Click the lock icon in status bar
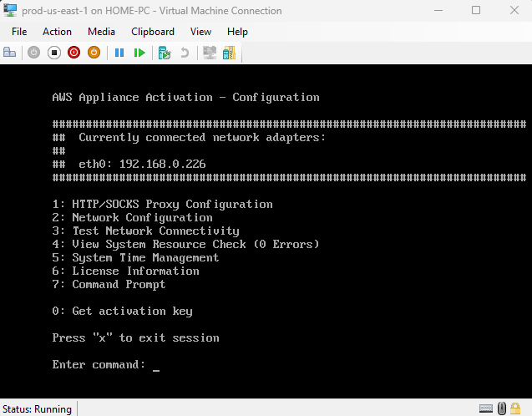532x416 pixels. coord(503,408)
